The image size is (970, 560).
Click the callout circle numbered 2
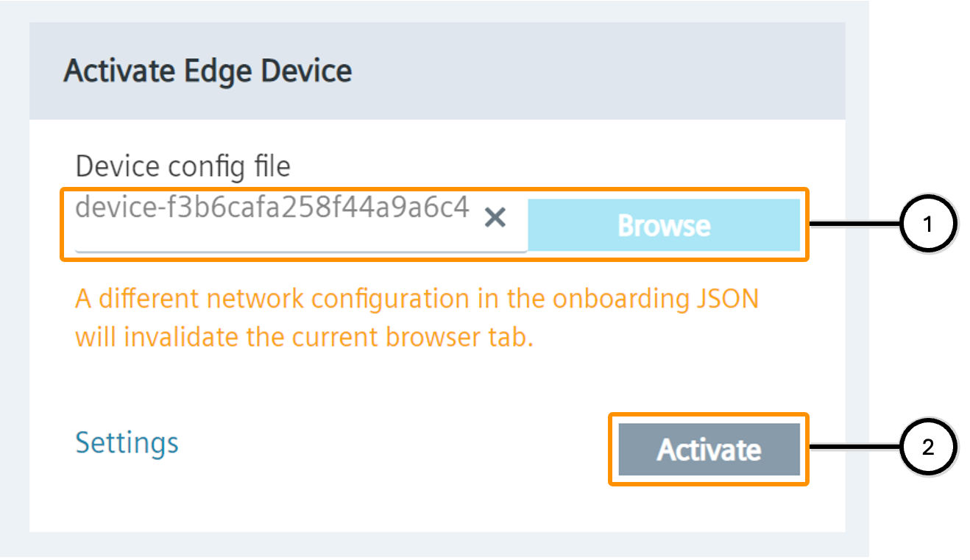(x=927, y=447)
